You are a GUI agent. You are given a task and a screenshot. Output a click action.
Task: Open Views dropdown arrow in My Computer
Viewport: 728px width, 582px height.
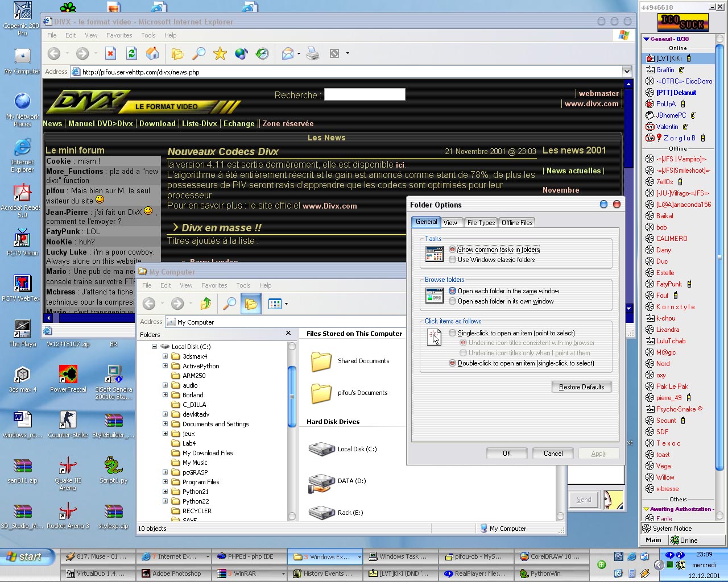(286, 304)
